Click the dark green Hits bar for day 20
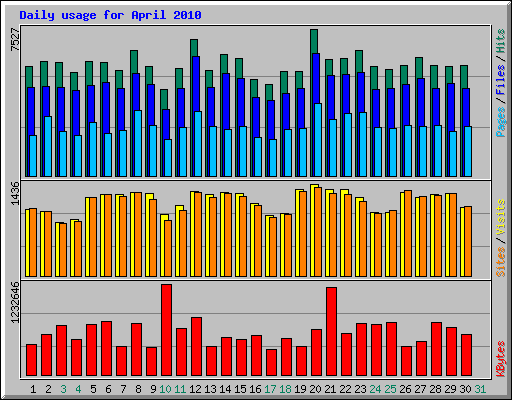 pos(314,41)
